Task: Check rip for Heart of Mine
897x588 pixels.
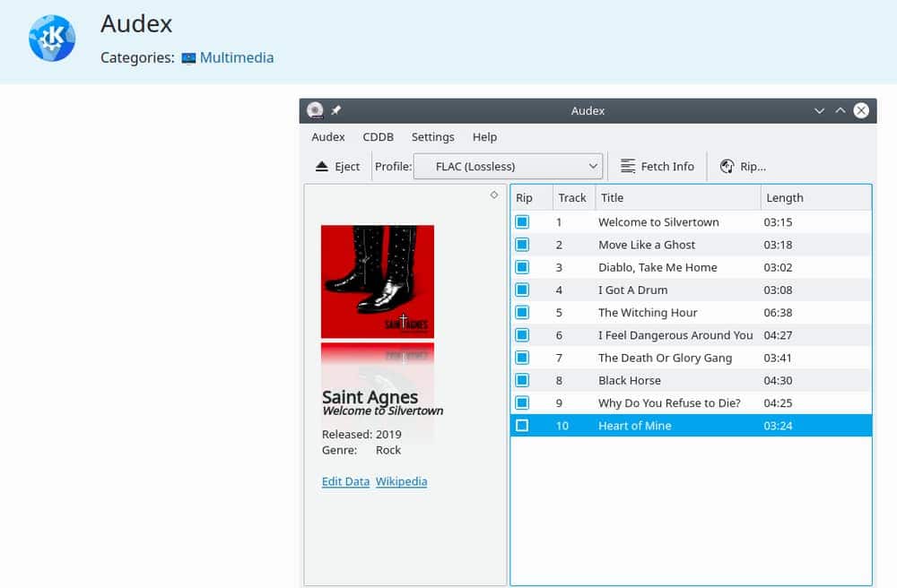Action: tap(522, 425)
